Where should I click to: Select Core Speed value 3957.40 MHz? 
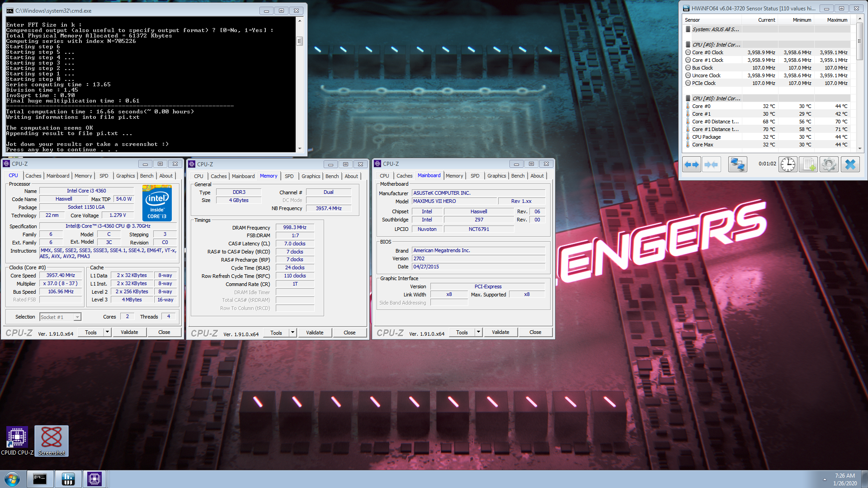pos(61,275)
